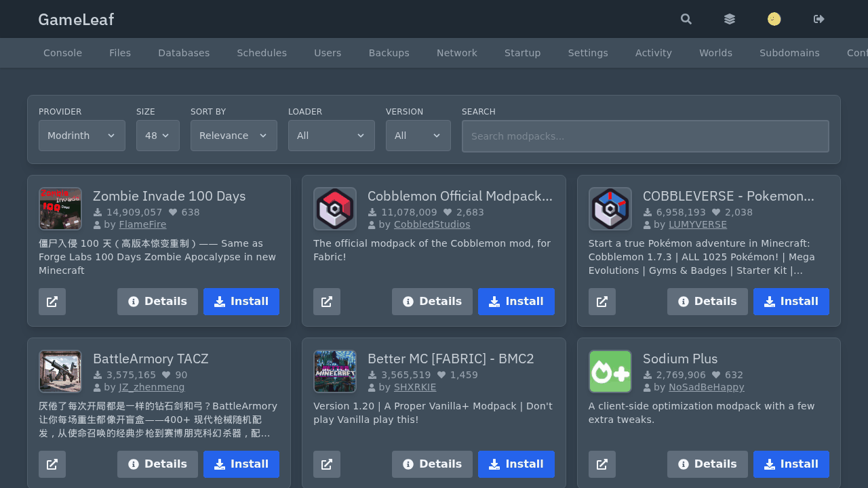Viewport: 868px width, 488px height.
Task: Click the BattleArmory TACZ thumbnail
Action: click(60, 371)
